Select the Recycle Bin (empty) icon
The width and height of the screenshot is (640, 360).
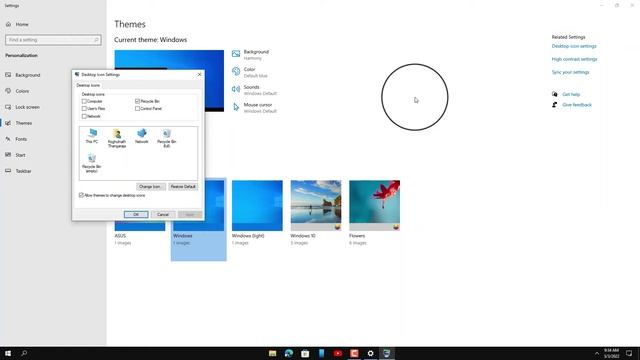[x=92, y=163]
